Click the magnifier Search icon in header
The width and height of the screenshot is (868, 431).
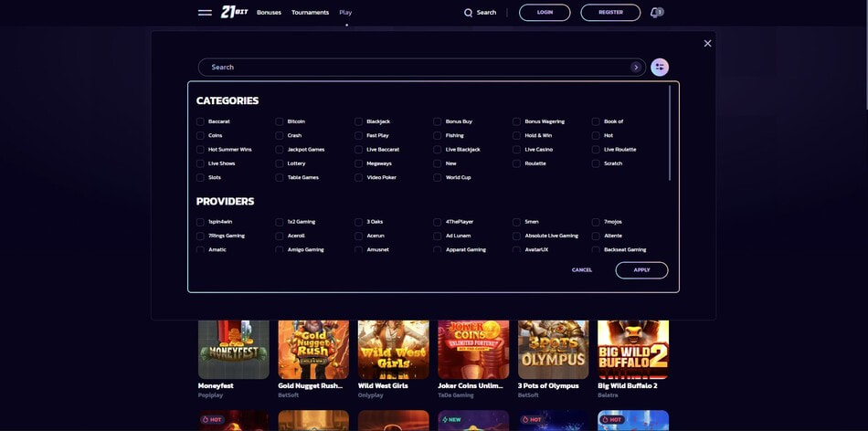coord(469,13)
